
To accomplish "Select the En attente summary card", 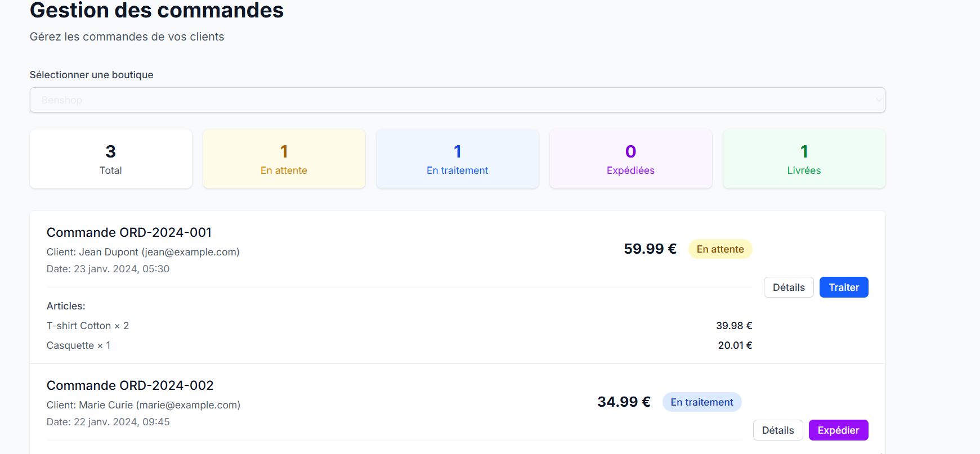I will [284, 159].
